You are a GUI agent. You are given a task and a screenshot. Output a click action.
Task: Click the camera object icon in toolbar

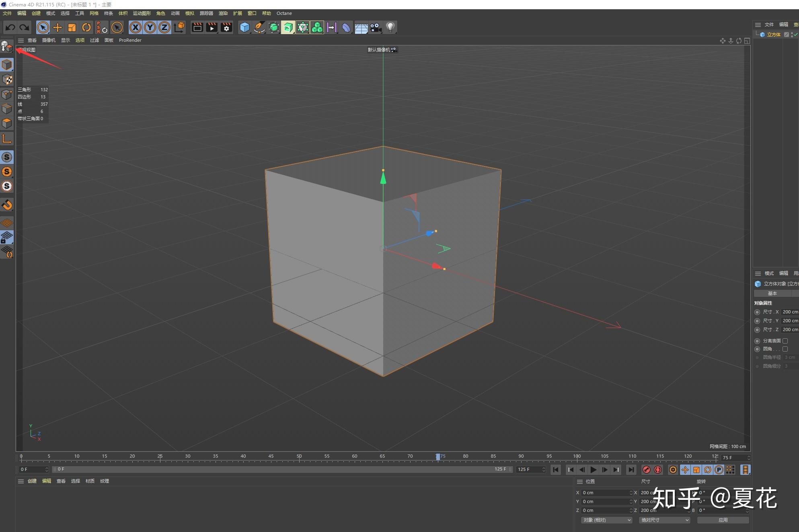point(376,27)
